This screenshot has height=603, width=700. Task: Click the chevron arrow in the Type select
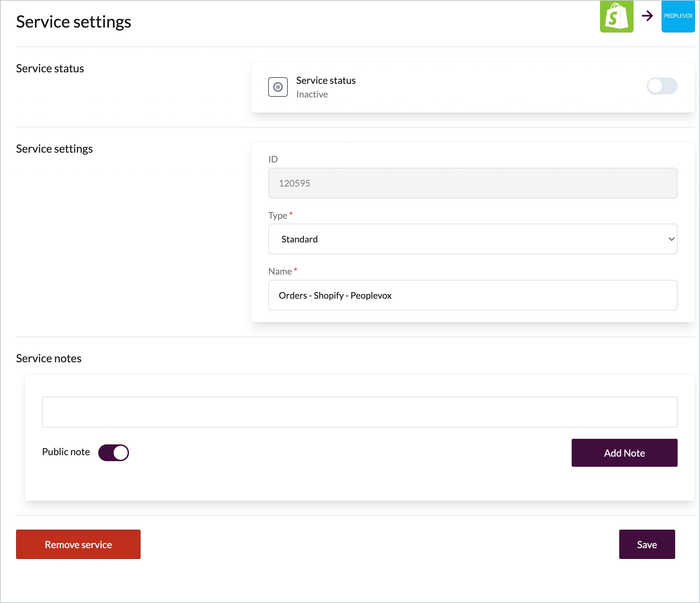pos(671,239)
